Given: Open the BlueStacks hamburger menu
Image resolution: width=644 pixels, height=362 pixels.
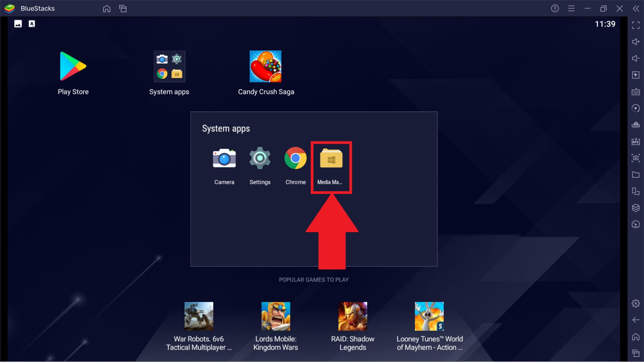Looking at the screenshot, I should (571, 8).
